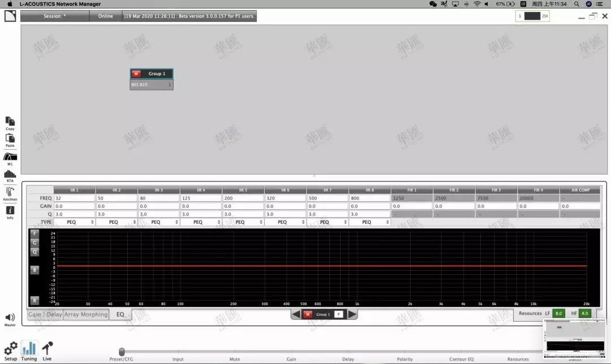Click the B bypass button beside graph

tap(35, 270)
